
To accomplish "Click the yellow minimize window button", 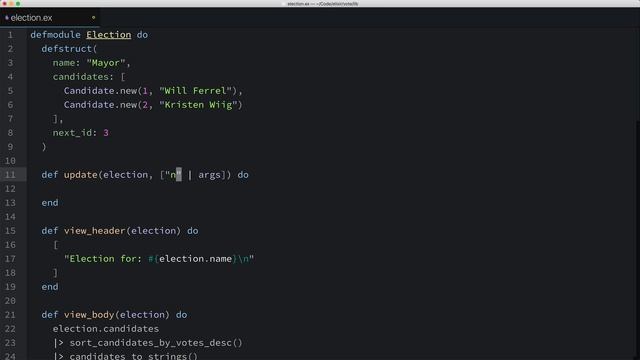I will click(11, 4).
